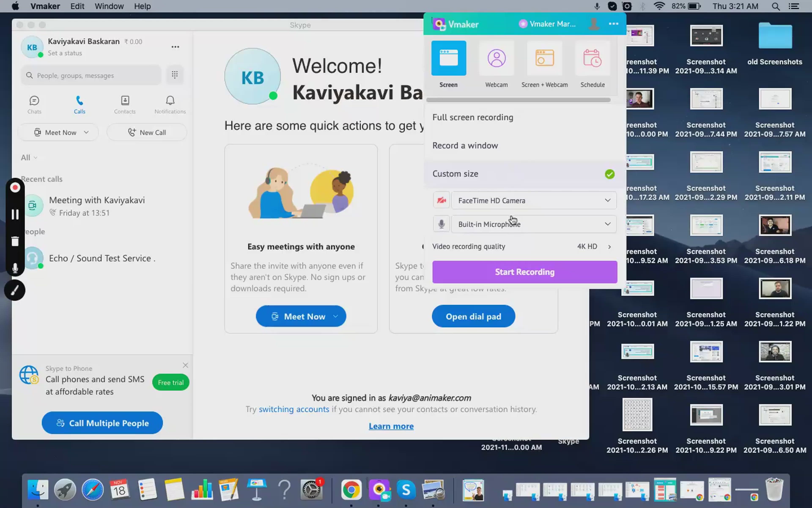This screenshot has height=508, width=812.
Task: Click the Free trial button
Action: click(x=170, y=382)
